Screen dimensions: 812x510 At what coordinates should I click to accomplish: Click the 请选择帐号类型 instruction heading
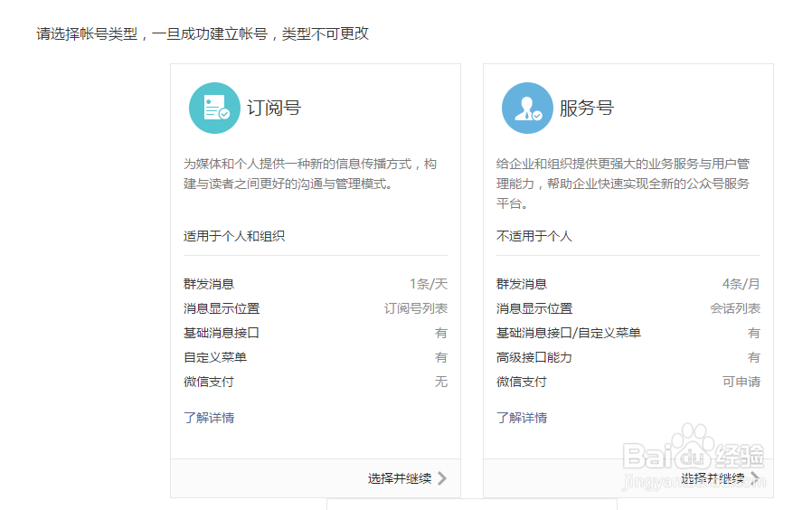tap(203, 34)
